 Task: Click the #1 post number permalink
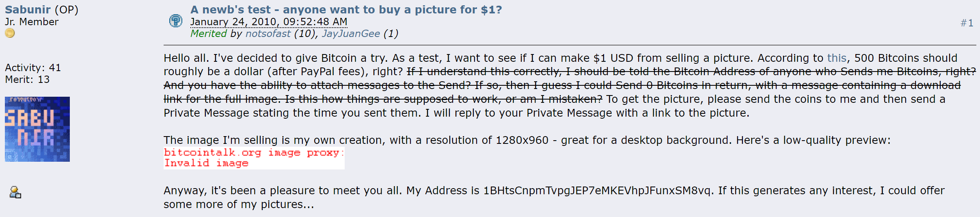pos(967,23)
